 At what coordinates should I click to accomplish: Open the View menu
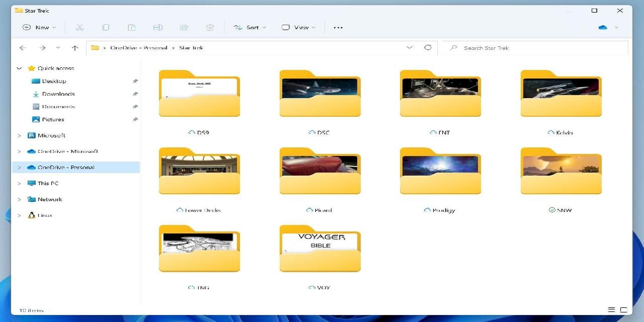click(298, 27)
